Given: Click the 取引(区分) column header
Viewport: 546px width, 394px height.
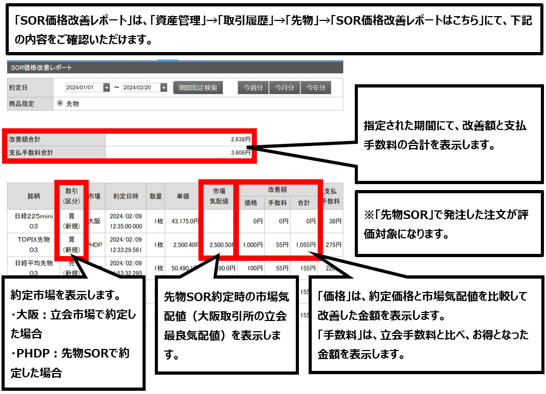Looking at the screenshot, I should (x=71, y=196).
